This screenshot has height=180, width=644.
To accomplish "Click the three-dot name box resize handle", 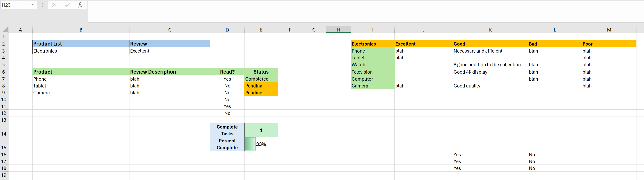I will 42,5.
